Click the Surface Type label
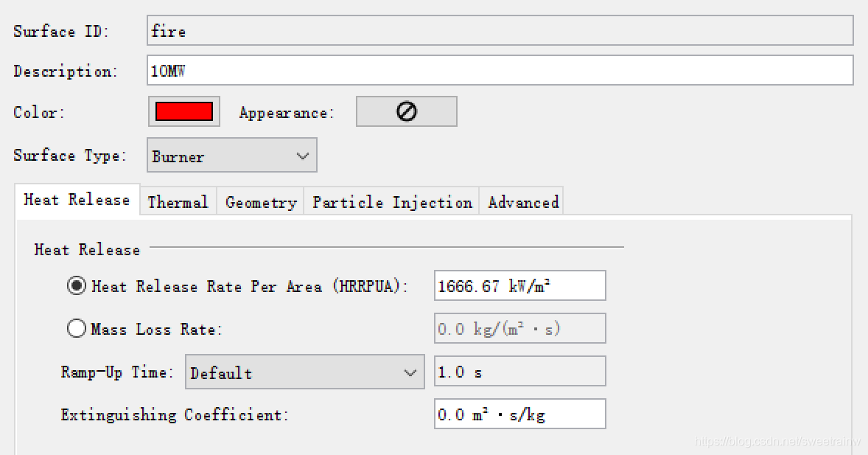This screenshot has width=868, height=455. coord(70,155)
